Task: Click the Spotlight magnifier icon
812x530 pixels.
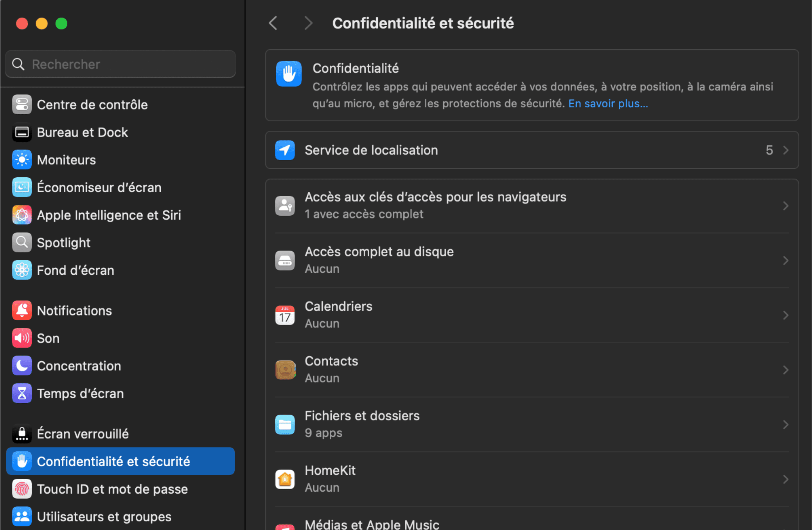Action: 22,242
